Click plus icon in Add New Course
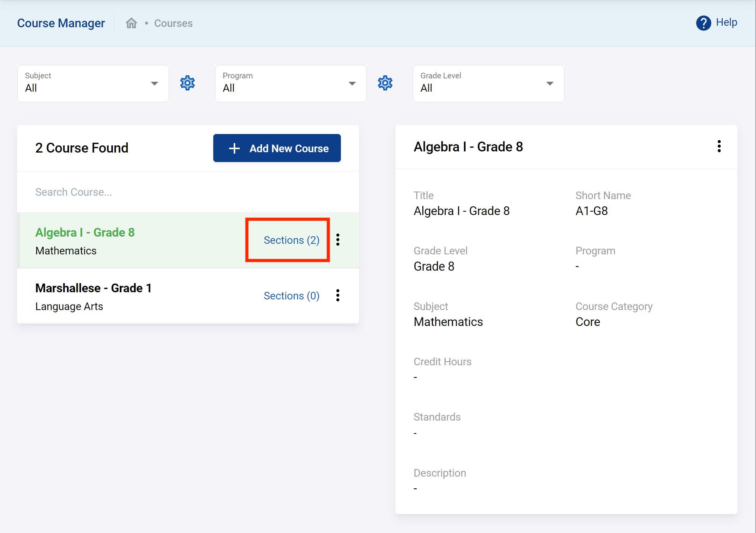The image size is (756, 533). click(x=234, y=148)
